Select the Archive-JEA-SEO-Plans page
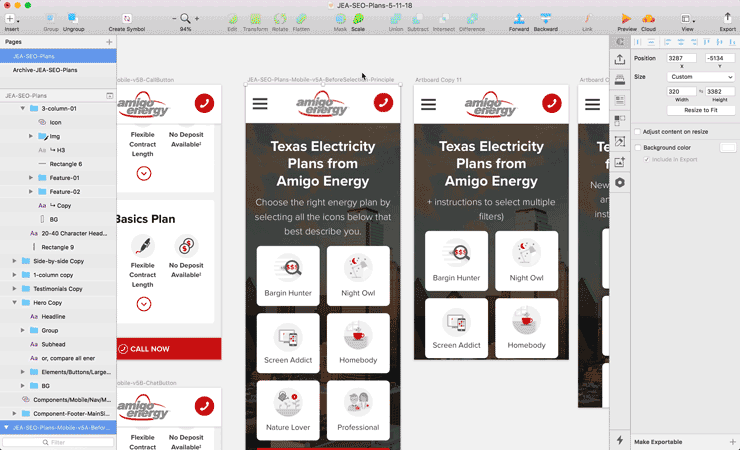The width and height of the screenshot is (740, 450). pyautogui.click(x=58, y=70)
